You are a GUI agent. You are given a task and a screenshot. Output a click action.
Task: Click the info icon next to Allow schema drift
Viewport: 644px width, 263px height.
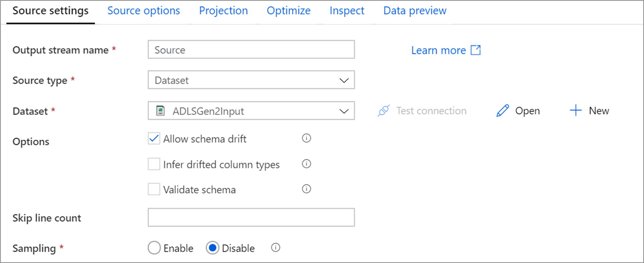click(306, 138)
